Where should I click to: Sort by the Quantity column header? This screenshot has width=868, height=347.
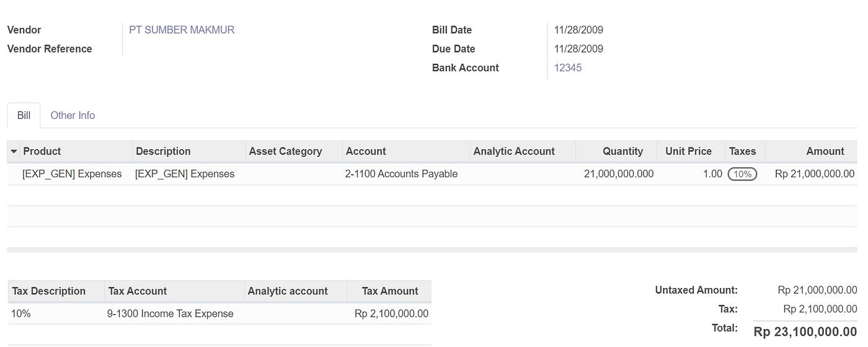point(622,151)
